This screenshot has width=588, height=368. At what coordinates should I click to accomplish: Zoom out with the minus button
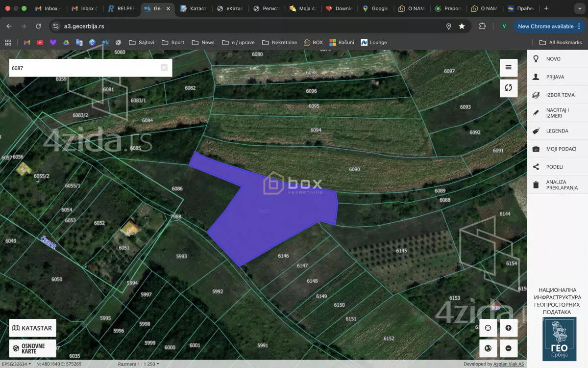(508, 348)
